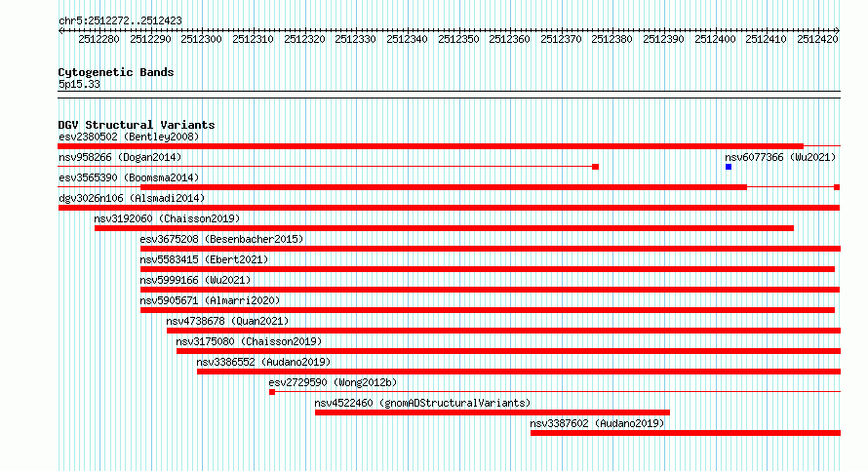Select the dgv3026n106 (Alsmadi2014) label
This screenshot has height=471, width=868.
pyautogui.click(x=132, y=198)
